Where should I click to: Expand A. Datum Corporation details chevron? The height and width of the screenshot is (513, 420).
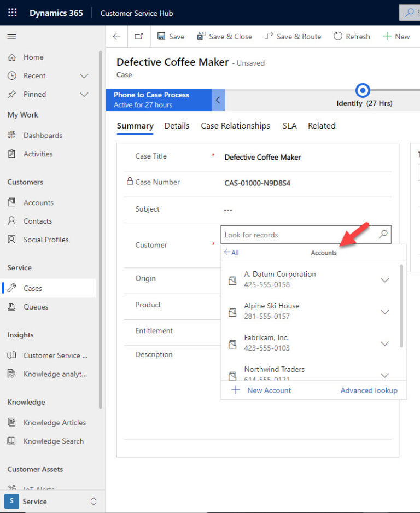point(384,280)
